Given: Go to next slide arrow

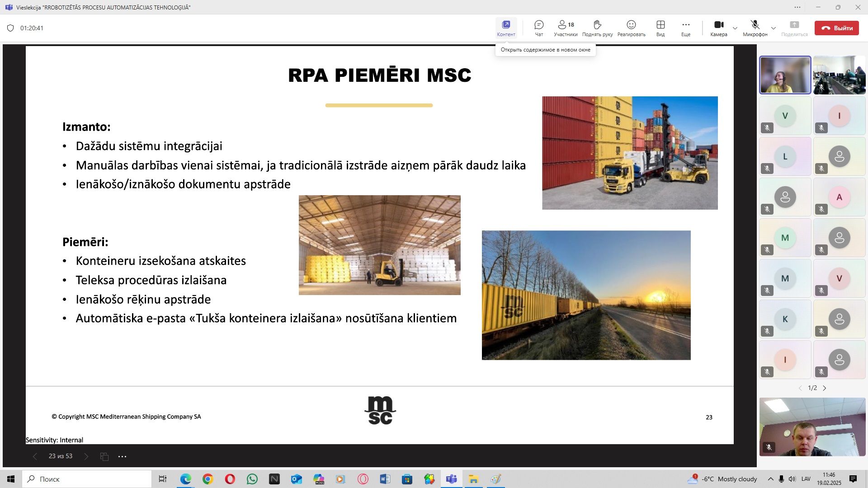Looking at the screenshot, I should pyautogui.click(x=86, y=456).
